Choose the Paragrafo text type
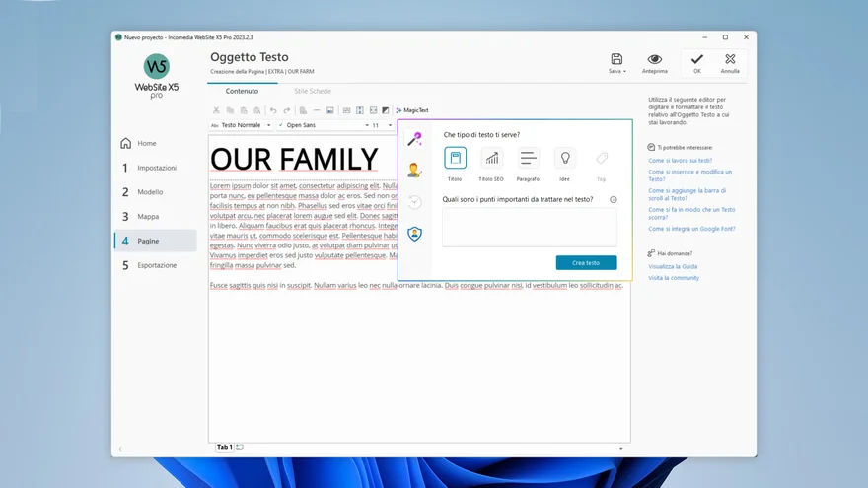Image resolution: width=868 pixels, height=488 pixels. [528, 158]
